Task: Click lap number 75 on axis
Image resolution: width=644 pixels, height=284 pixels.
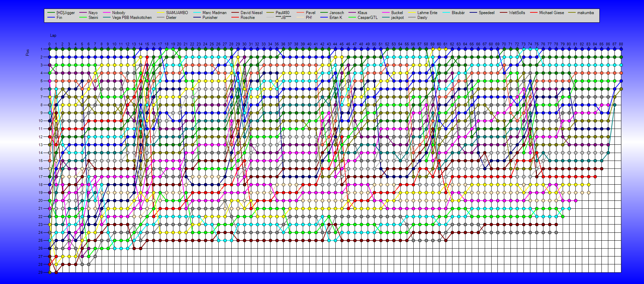Action: coord(537,44)
